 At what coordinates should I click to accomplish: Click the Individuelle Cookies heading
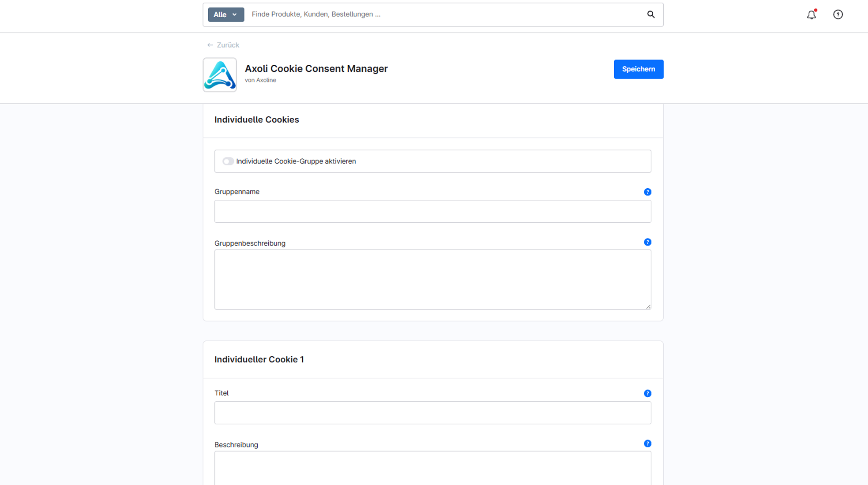coord(256,119)
